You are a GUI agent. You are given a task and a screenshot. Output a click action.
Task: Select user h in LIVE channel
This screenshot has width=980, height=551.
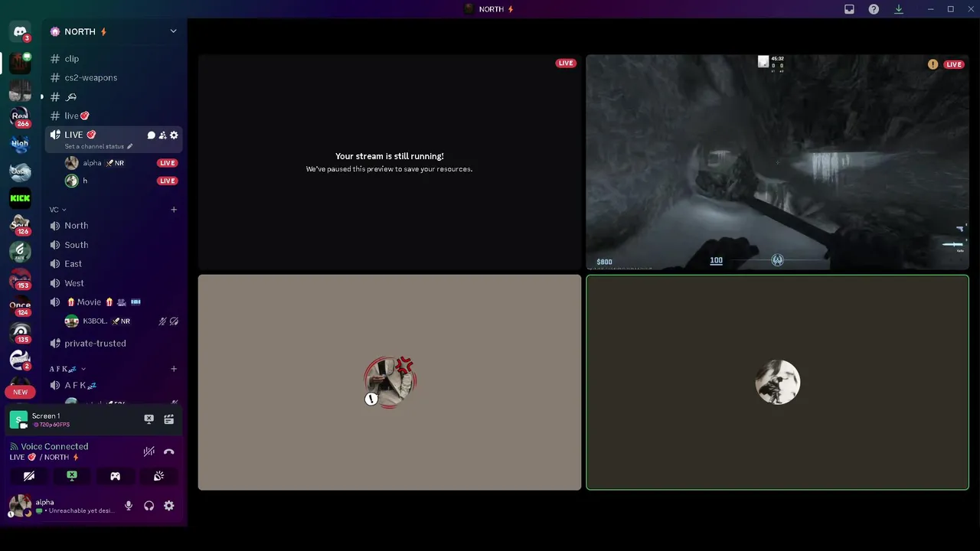click(121, 181)
